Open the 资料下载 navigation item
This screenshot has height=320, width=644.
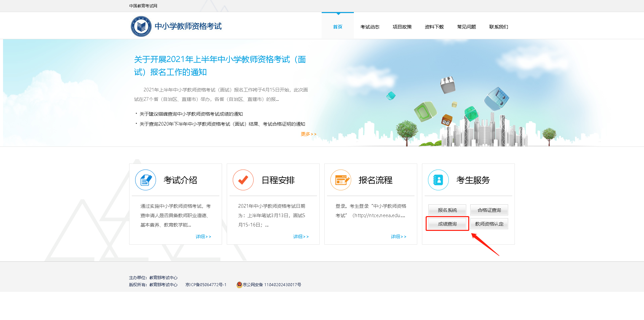pos(434,27)
